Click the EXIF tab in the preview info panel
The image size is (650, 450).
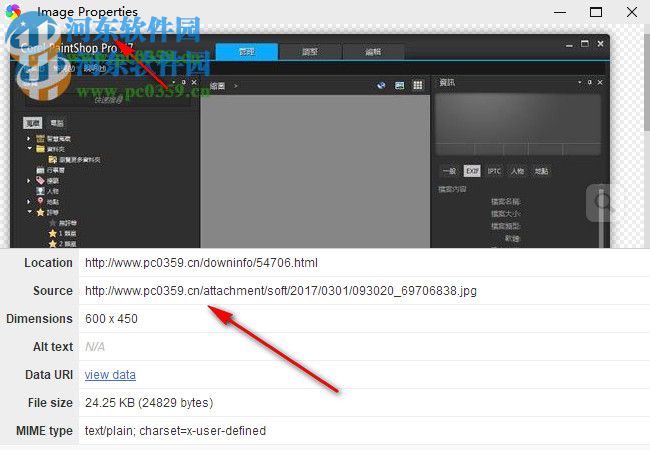coord(472,171)
